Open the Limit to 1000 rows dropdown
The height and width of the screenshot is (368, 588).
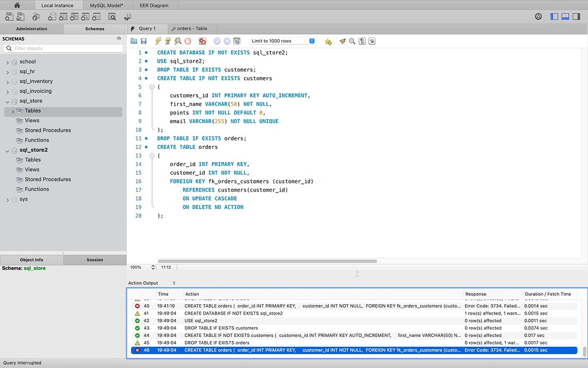311,41
